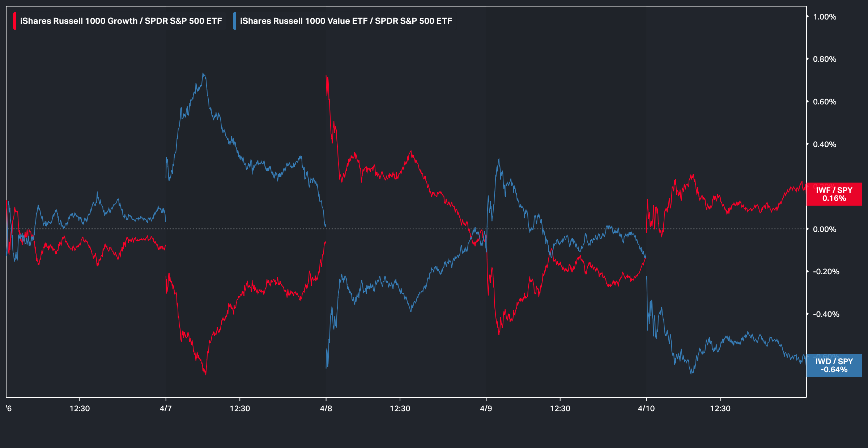Select the 1.00% y-axis label
Image resolution: width=868 pixels, height=448 pixels.
[x=825, y=17]
